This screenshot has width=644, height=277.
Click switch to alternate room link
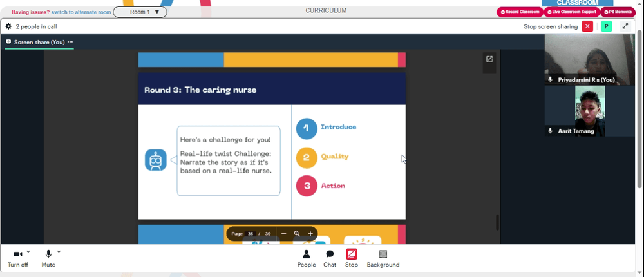[81, 12]
